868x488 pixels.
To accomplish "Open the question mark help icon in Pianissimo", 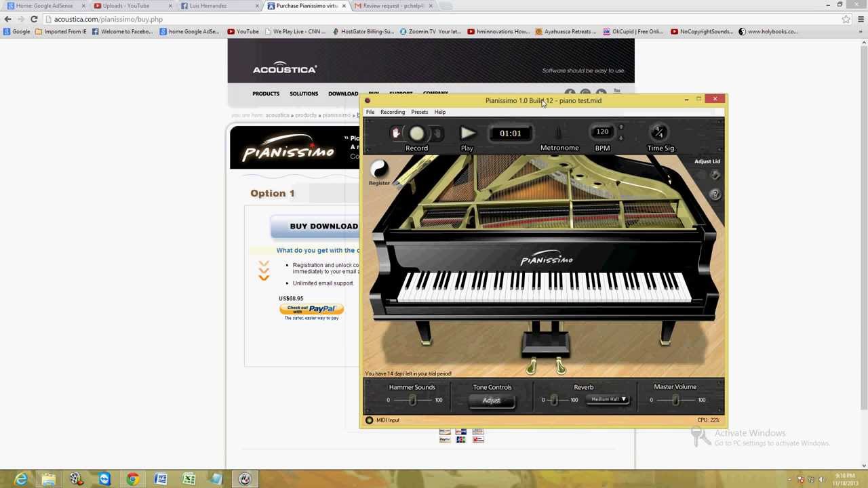I will pos(715,195).
